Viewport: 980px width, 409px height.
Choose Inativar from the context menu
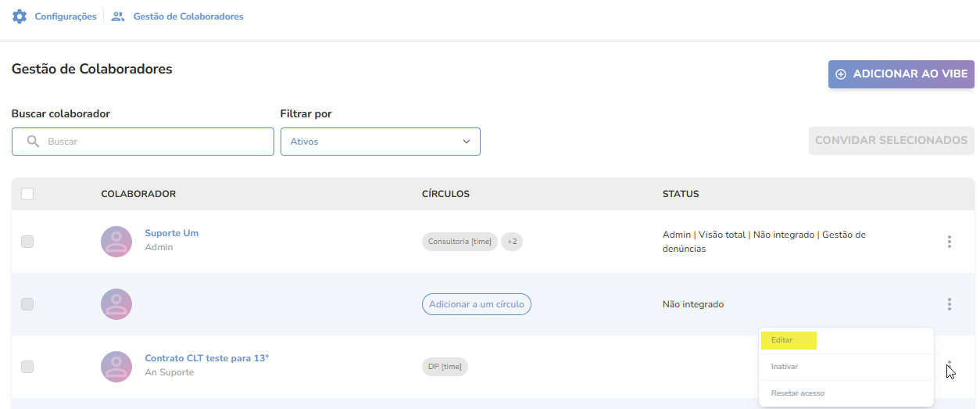click(x=785, y=367)
